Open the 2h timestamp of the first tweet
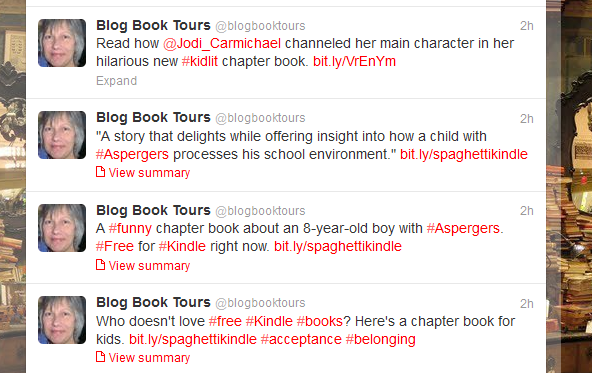592x373 pixels. tap(527, 26)
